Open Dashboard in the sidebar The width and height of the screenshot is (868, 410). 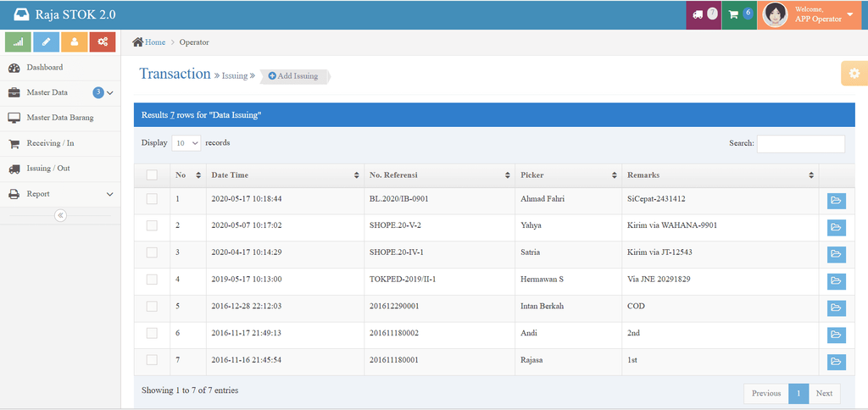pyautogui.click(x=60, y=68)
